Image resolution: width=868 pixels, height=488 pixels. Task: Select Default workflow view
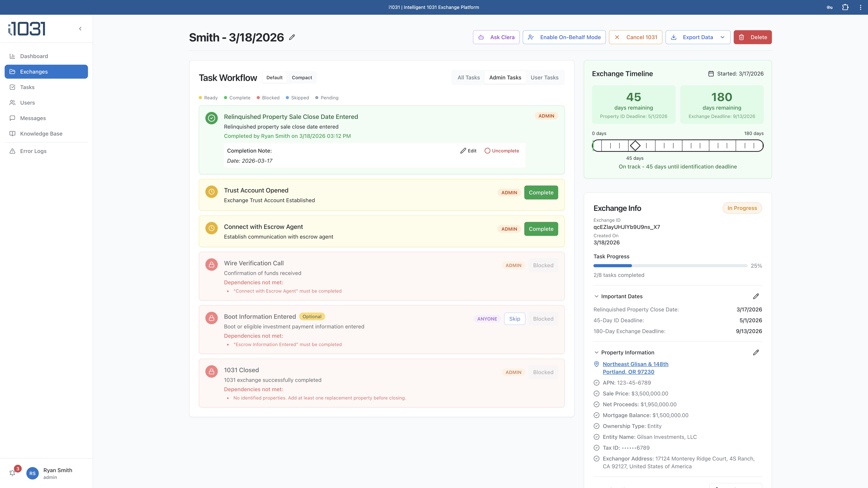tap(274, 77)
